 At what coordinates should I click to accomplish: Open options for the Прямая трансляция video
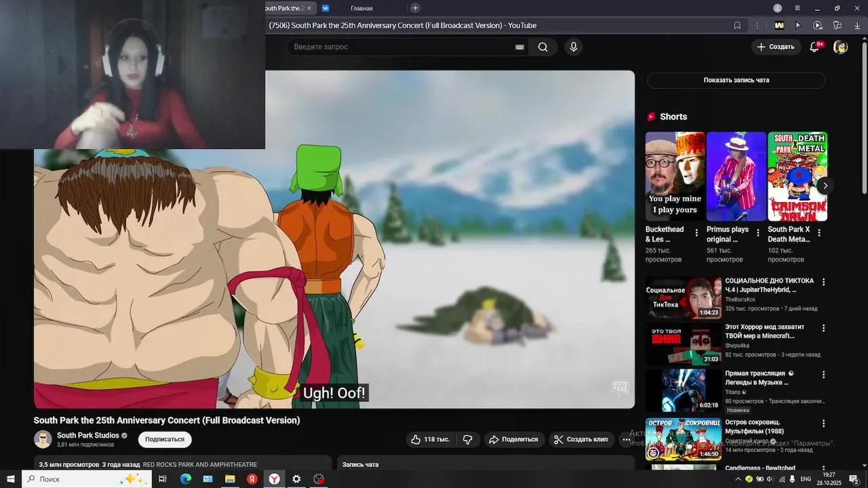[824, 375]
